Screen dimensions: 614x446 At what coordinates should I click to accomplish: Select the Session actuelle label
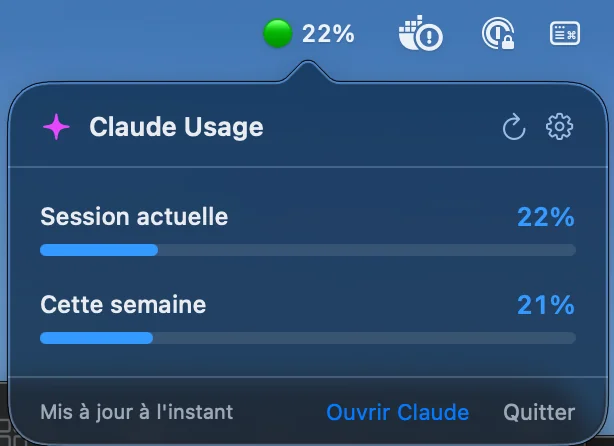click(134, 216)
